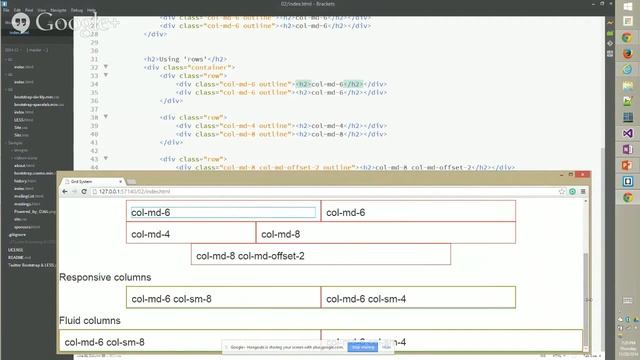Screen dimensions: 640x360
Task: Click the Hangouts quote icon overlay
Action: 21,22
